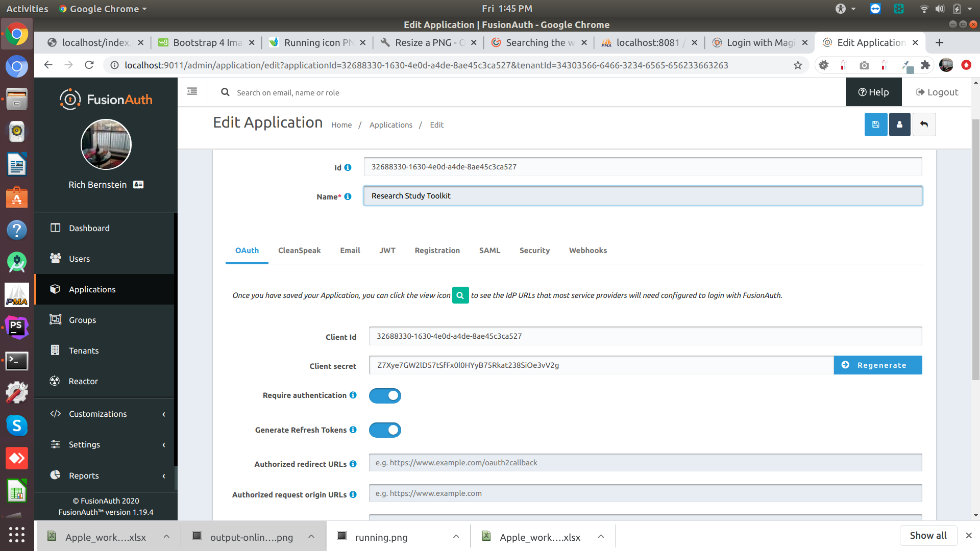Open options arrow for last Apple_work....xlsx download

(x=601, y=537)
